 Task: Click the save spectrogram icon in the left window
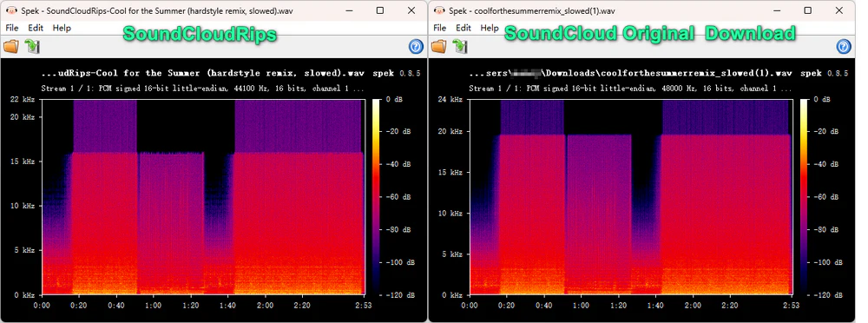click(x=33, y=47)
